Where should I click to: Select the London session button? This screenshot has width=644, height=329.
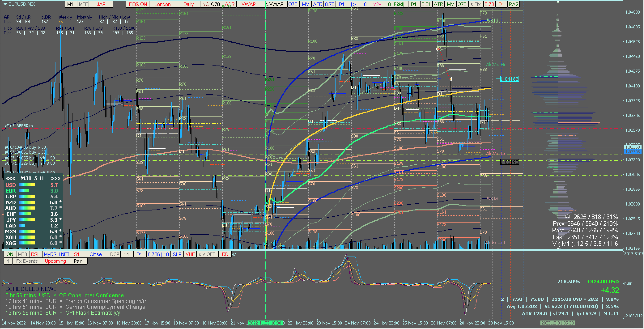(162, 4)
